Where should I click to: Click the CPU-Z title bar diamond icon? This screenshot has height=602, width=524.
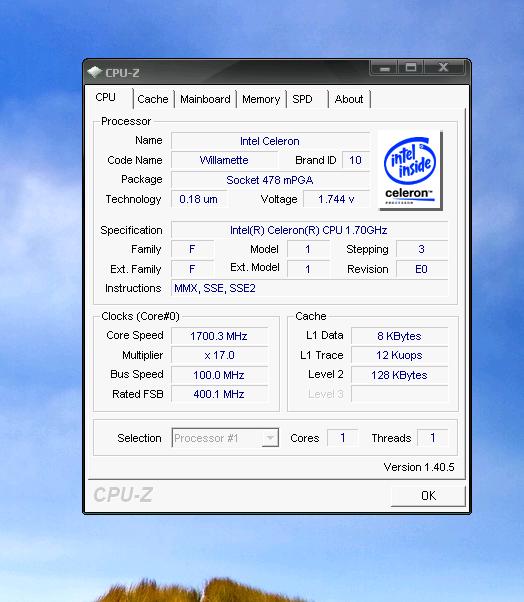point(94,72)
